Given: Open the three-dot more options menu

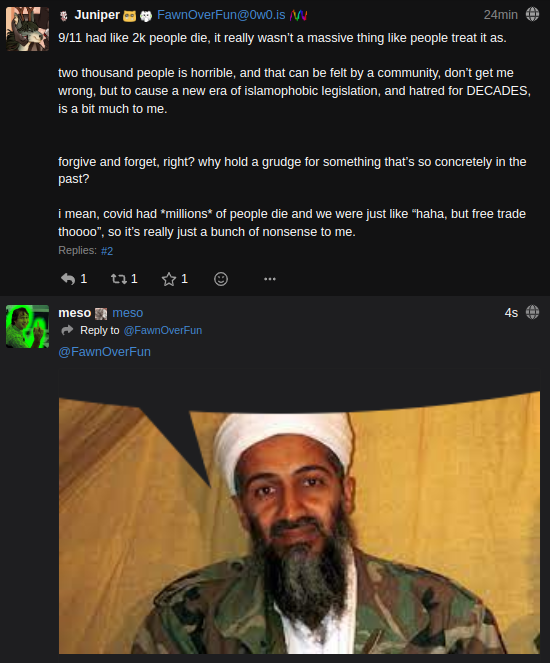Looking at the screenshot, I should coord(270,279).
